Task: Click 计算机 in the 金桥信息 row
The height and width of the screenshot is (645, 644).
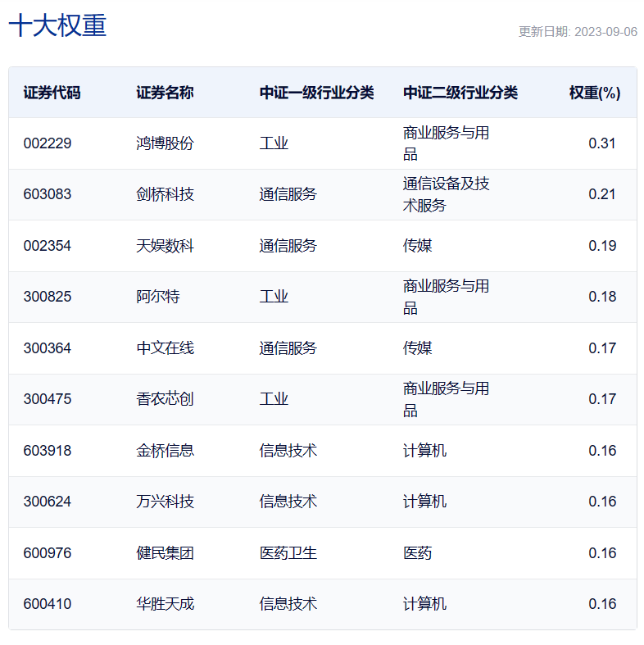Action: [424, 451]
